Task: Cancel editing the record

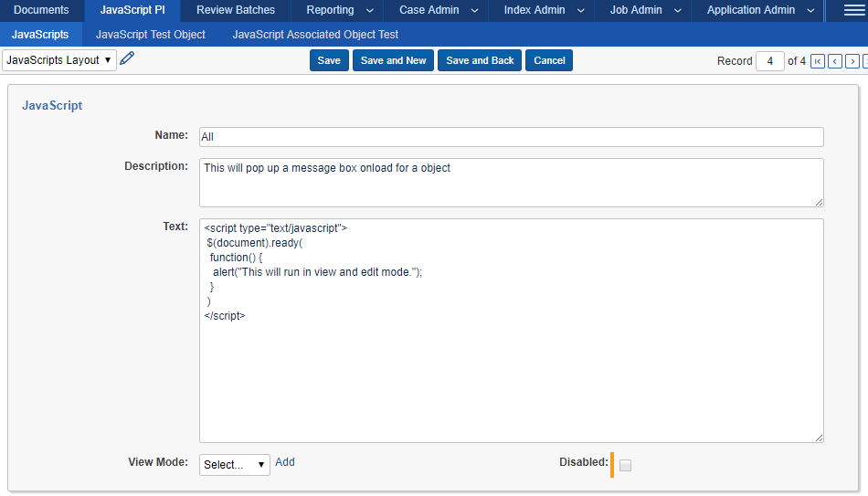Action: [549, 60]
